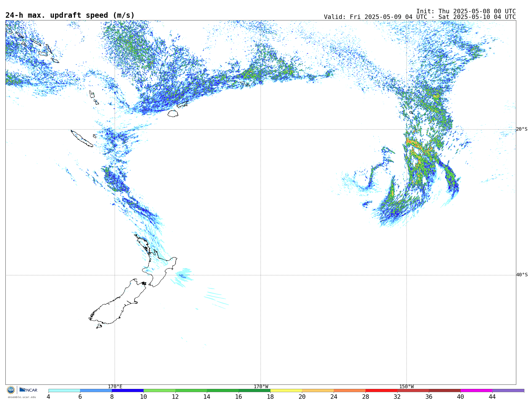Viewport: 532px width, 400px height.
Task: Click the colorbar tick label "44"
Action: [x=492, y=397]
